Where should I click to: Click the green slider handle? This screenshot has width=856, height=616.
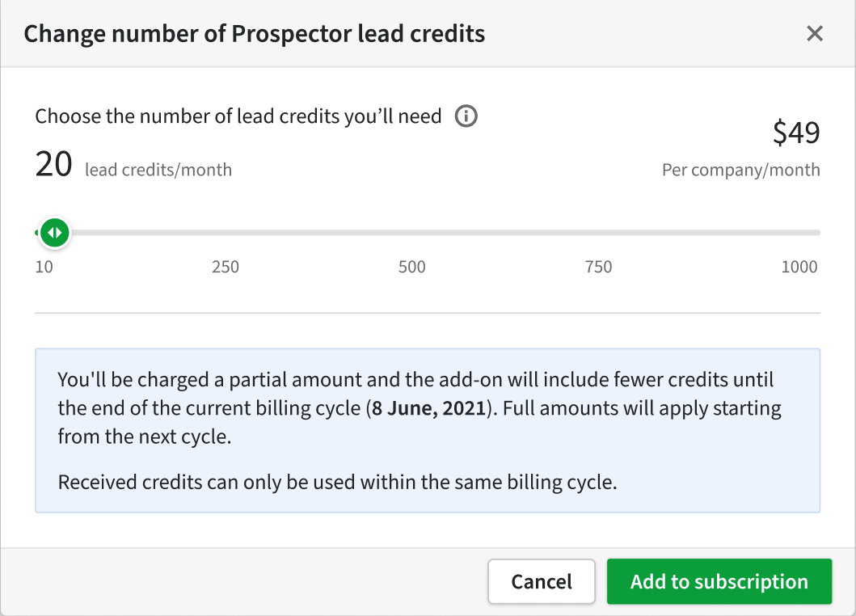(55, 233)
